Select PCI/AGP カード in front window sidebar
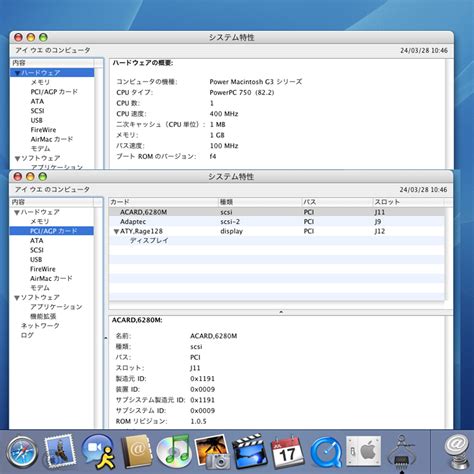 click(51, 231)
